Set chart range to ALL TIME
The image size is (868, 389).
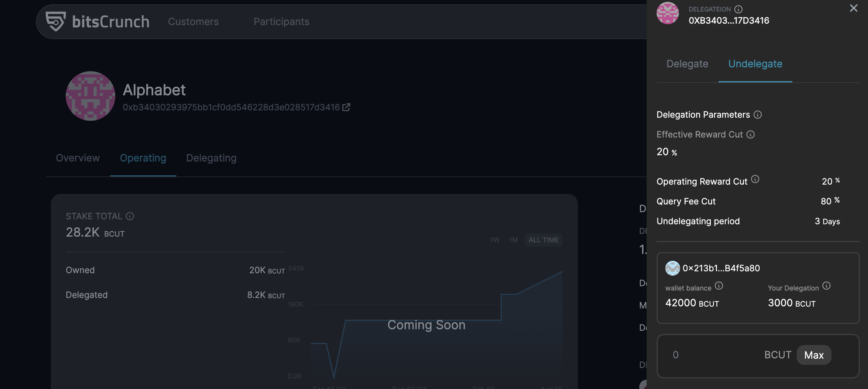click(x=543, y=240)
